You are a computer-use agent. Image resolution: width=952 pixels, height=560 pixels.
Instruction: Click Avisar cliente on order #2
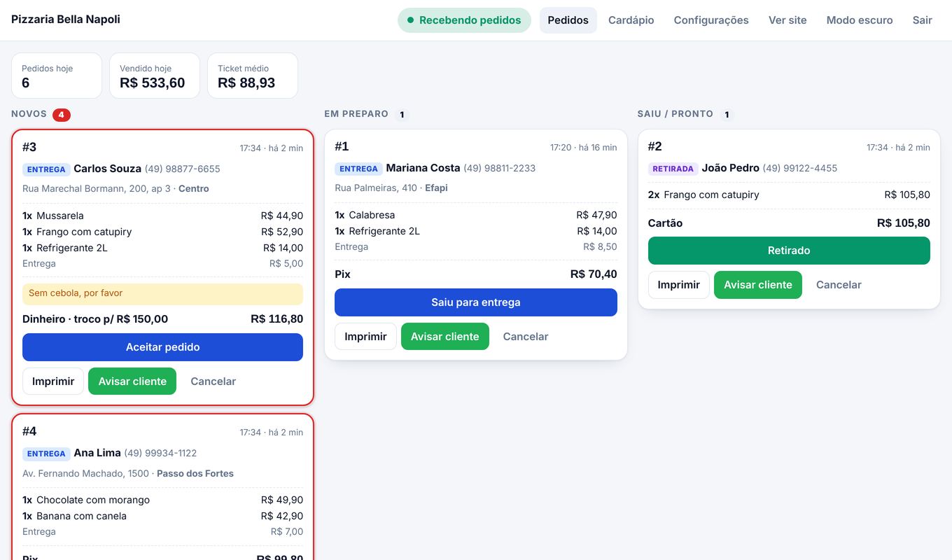coord(758,285)
